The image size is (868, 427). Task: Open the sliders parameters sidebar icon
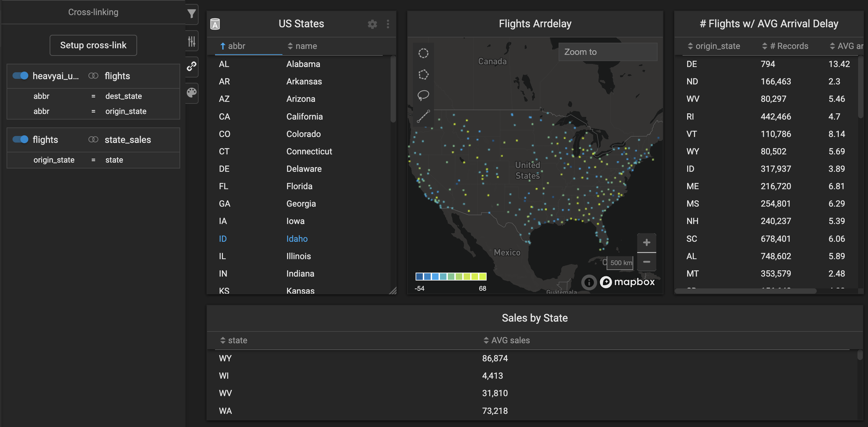pos(191,41)
